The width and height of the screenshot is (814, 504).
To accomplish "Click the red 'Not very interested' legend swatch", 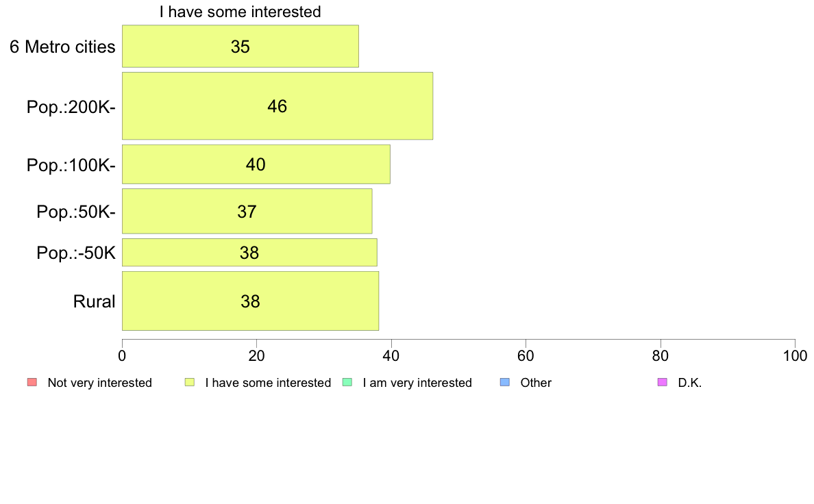I will (32, 383).
